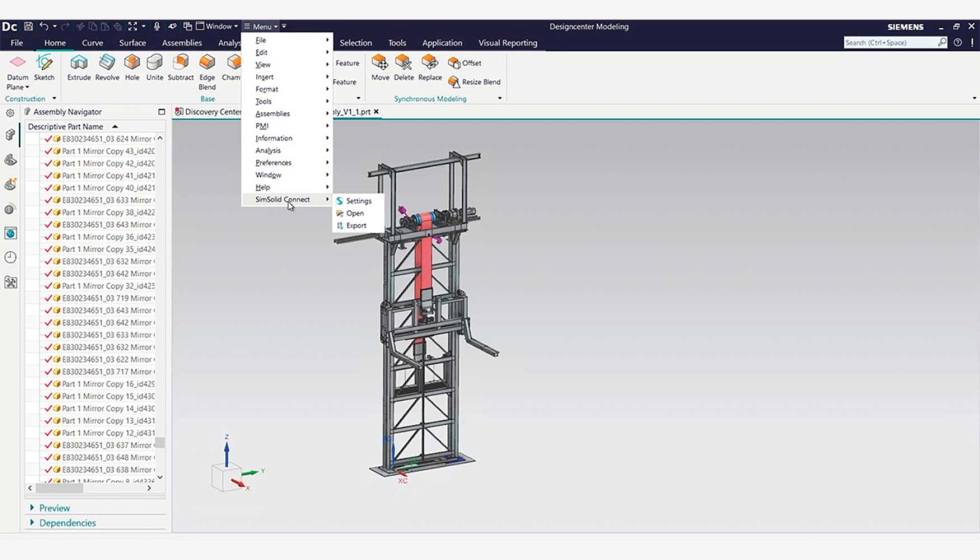Open the Undo history dropdown arrow
This screenshot has width=980, height=560.
[x=54, y=26]
